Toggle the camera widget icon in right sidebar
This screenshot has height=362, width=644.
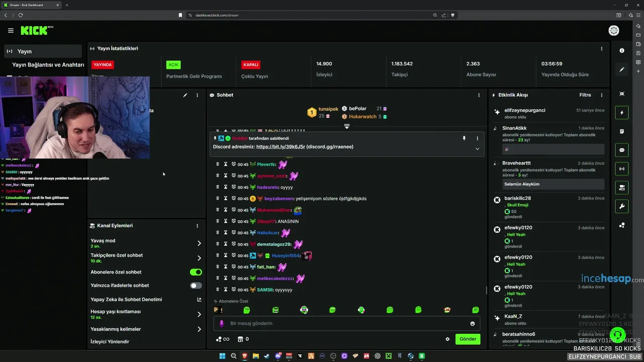[622, 188]
